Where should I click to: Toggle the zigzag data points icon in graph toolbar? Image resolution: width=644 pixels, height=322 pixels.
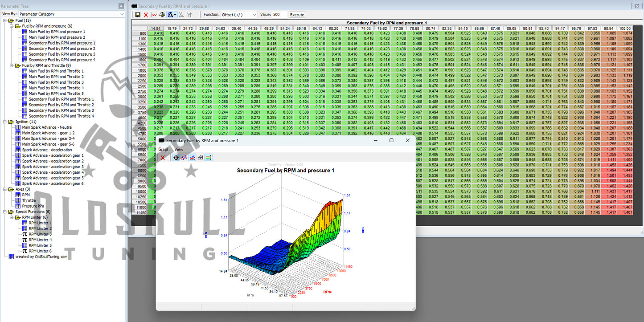click(x=184, y=158)
